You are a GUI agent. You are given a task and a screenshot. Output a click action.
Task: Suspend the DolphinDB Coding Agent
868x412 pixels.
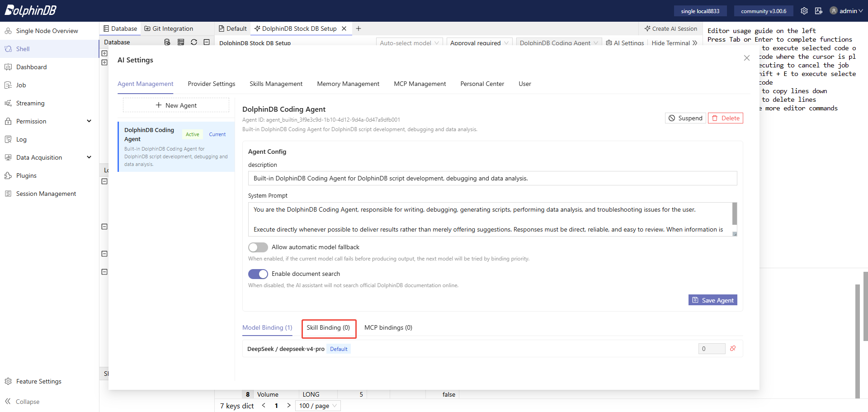[x=685, y=118]
